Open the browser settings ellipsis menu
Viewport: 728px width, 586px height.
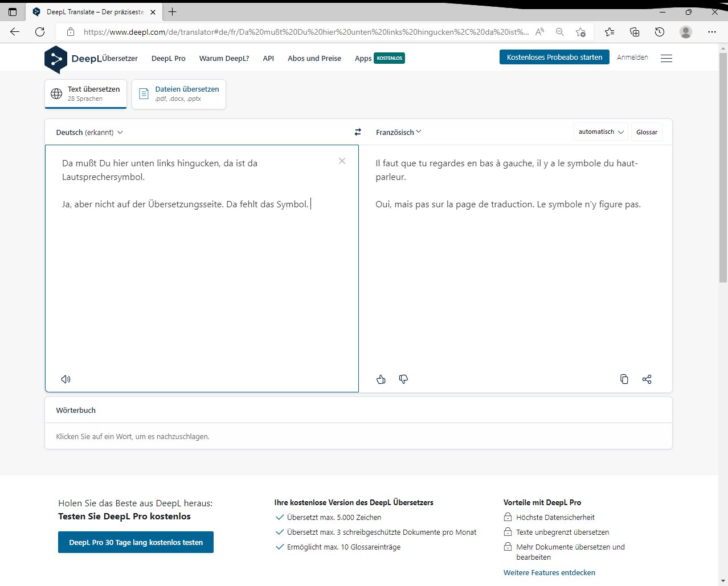coord(712,32)
